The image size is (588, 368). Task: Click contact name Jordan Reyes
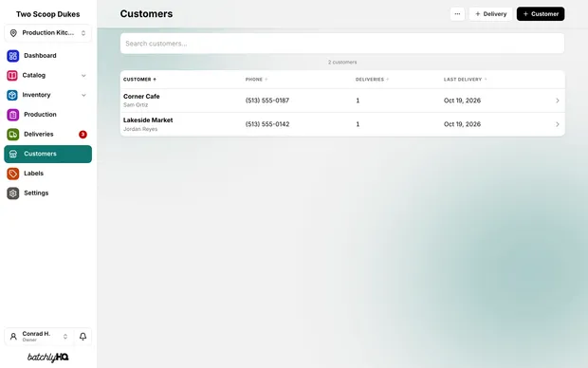(x=140, y=129)
